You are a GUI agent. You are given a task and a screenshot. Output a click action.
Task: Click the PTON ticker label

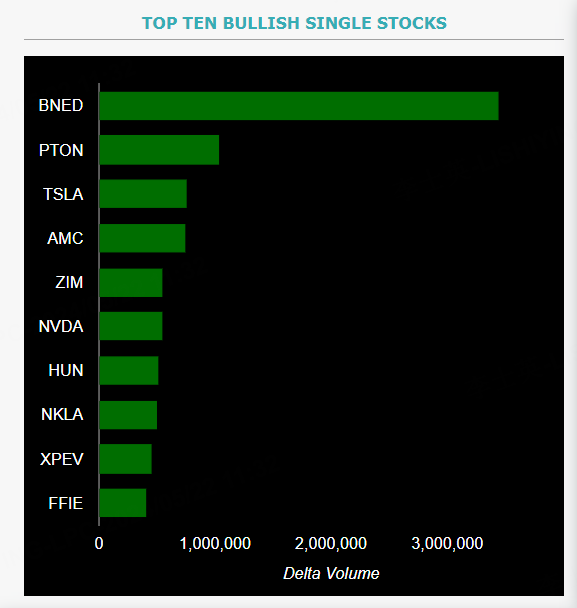click(x=61, y=150)
